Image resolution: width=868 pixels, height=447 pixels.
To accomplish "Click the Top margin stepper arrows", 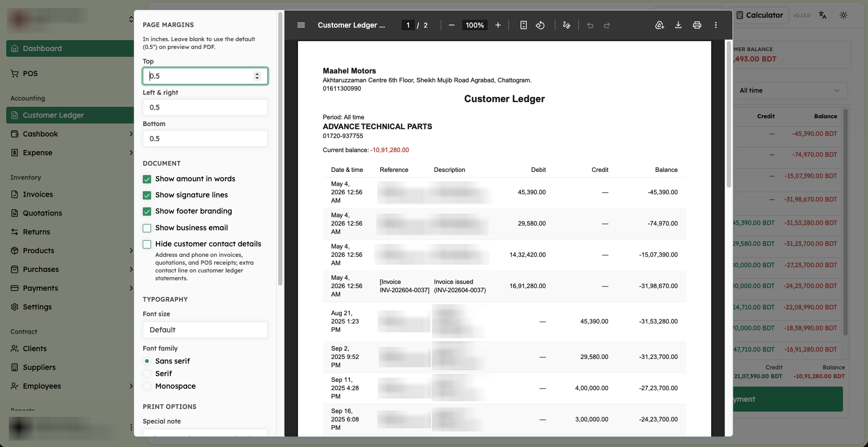I will [x=257, y=76].
